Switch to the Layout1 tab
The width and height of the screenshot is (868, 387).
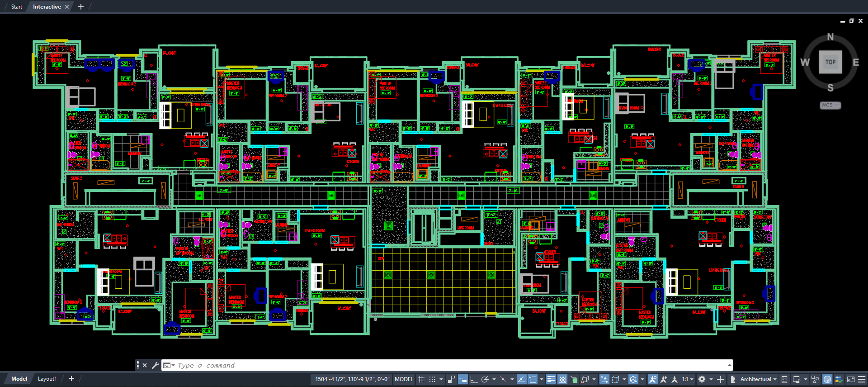(47, 379)
